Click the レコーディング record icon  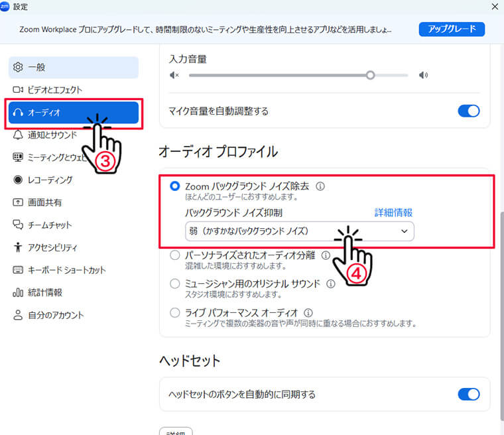click(19, 180)
